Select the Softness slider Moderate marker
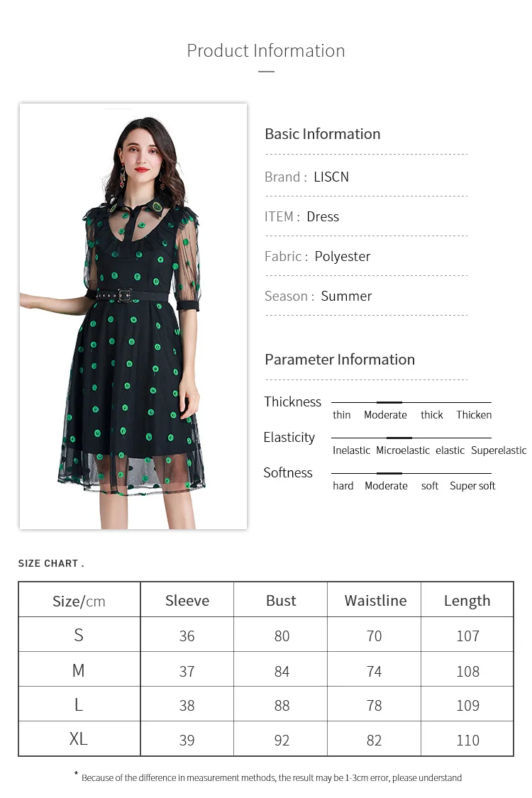 [389, 473]
